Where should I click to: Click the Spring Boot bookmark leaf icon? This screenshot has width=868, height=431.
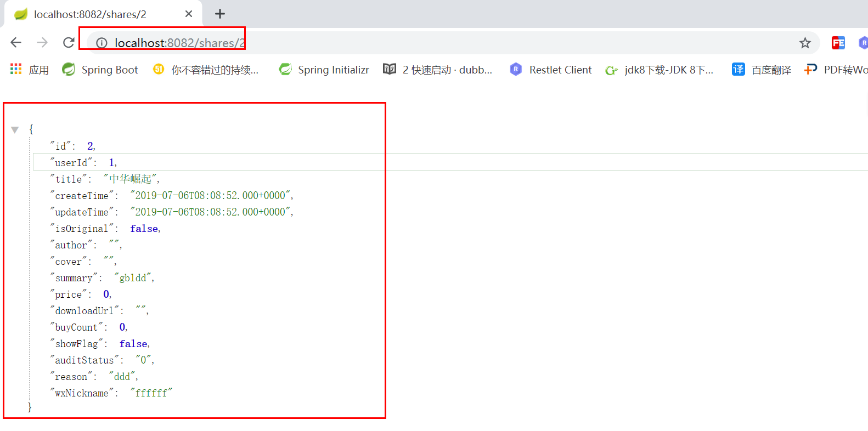[69, 69]
